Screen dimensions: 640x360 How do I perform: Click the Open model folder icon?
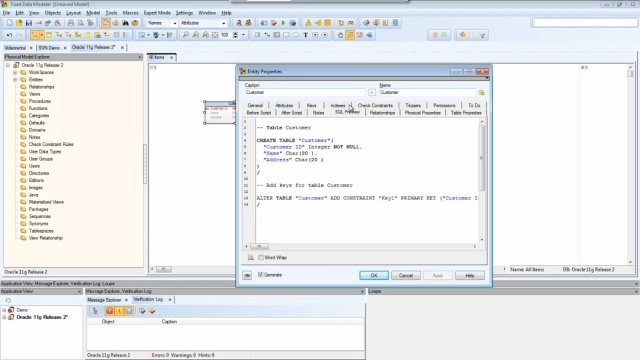(19, 23)
